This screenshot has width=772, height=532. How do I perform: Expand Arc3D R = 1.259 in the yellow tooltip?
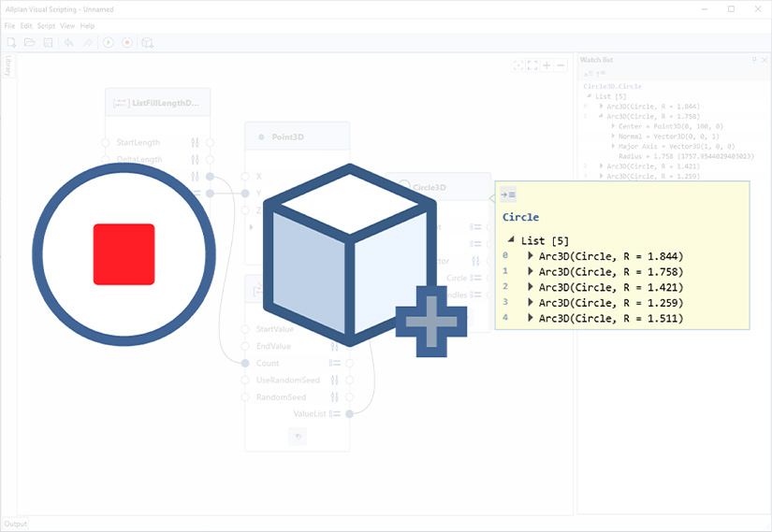point(531,302)
